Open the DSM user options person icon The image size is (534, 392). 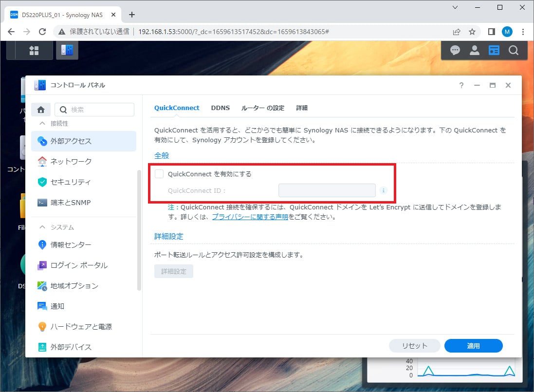pos(475,51)
